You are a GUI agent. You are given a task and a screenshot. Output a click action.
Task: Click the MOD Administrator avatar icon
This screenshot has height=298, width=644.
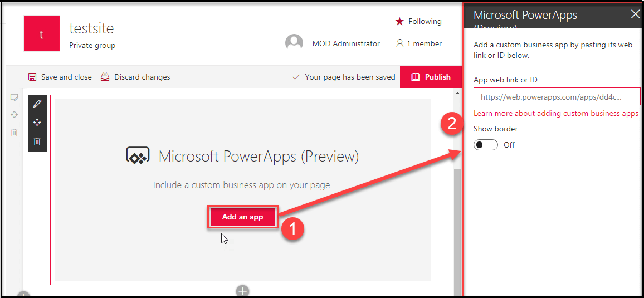(294, 43)
